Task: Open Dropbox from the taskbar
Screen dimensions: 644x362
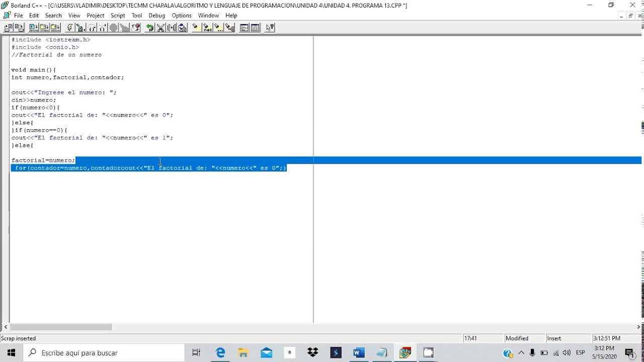Action: click(313, 353)
